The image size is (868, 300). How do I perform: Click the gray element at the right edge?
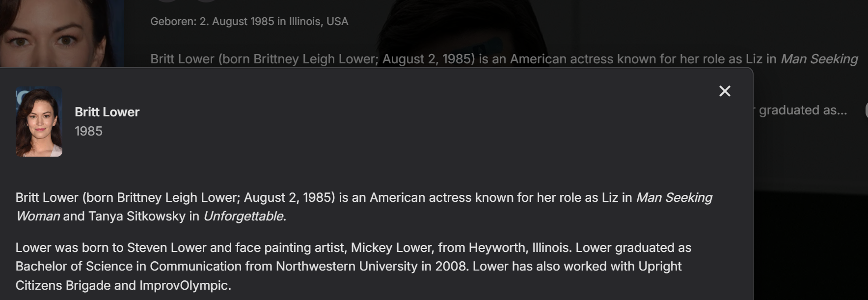coord(866,110)
